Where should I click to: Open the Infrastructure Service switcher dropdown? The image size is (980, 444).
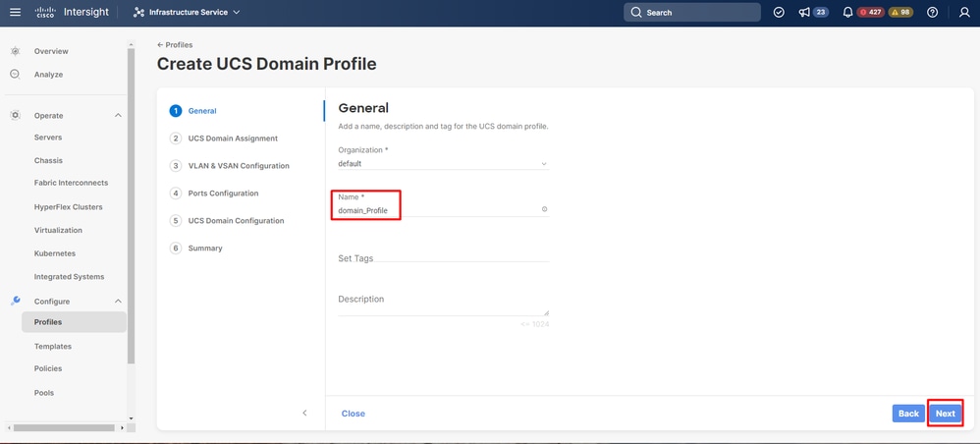(x=187, y=13)
